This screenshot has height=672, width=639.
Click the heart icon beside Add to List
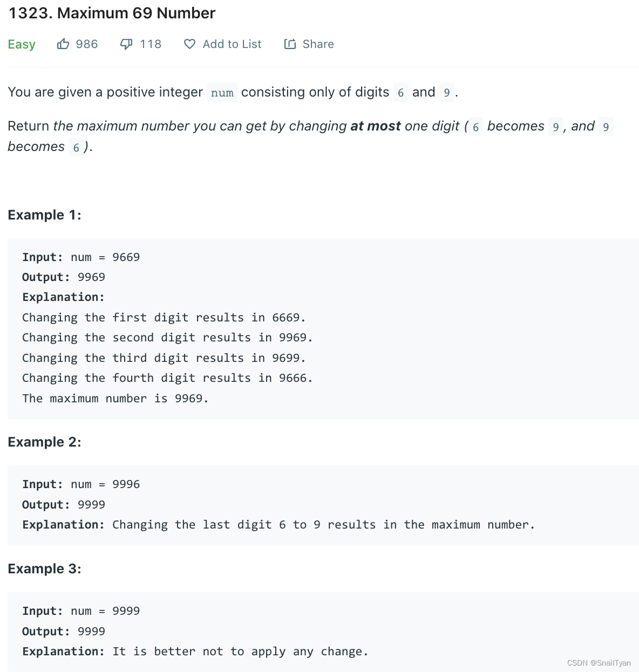[x=189, y=44]
